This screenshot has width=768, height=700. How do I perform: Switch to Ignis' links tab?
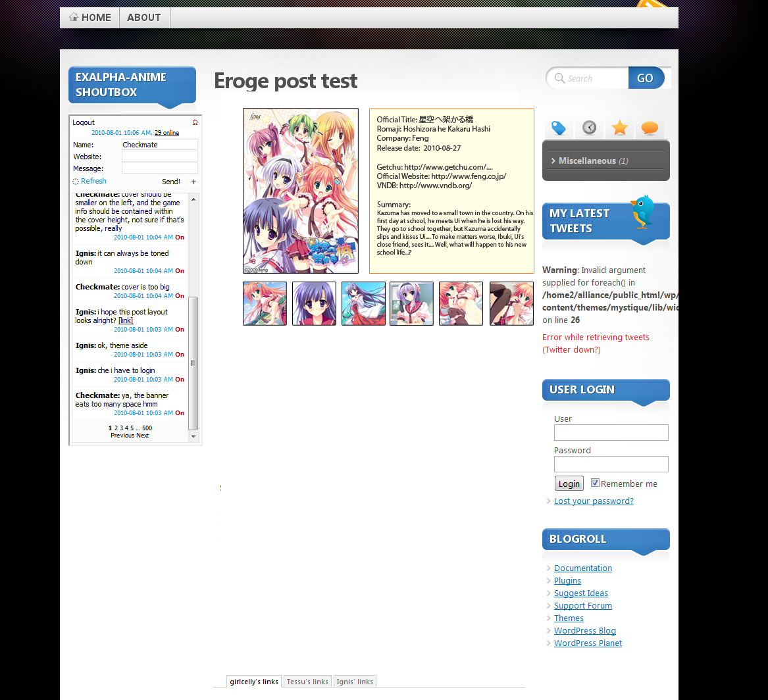355,682
